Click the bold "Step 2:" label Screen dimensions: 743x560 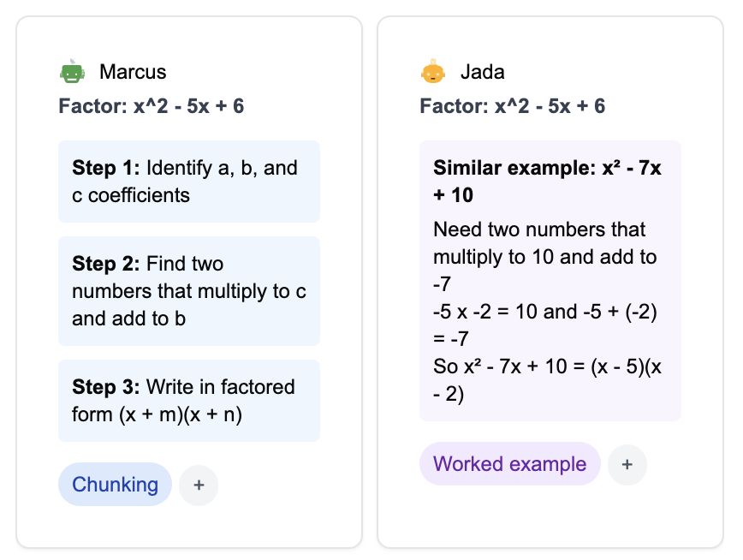click(106, 264)
